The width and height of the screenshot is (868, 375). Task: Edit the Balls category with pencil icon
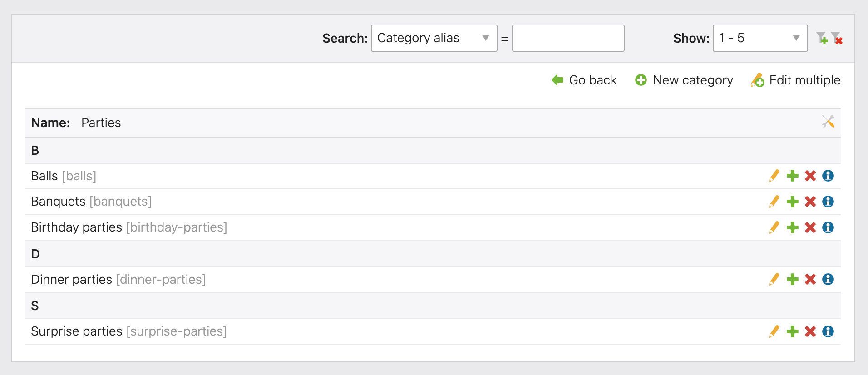(x=774, y=176)
